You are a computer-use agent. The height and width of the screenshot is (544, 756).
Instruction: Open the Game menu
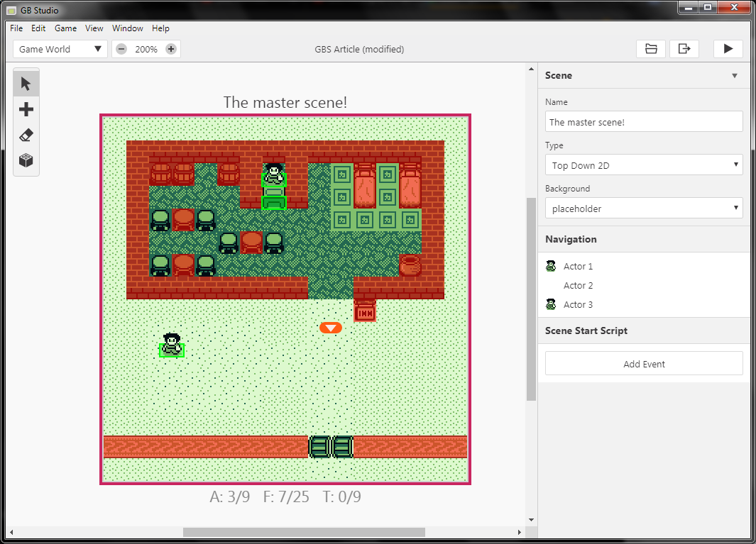coord(65,28)
